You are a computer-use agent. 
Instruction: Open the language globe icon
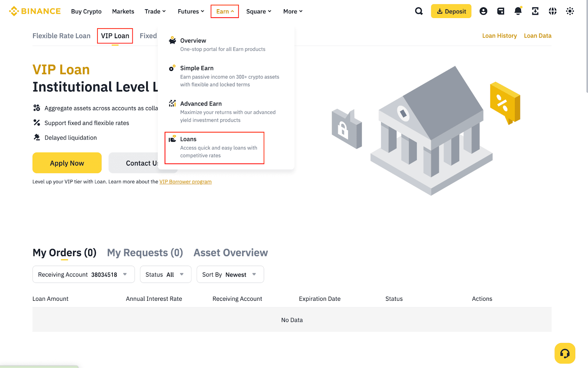point(552,11)
